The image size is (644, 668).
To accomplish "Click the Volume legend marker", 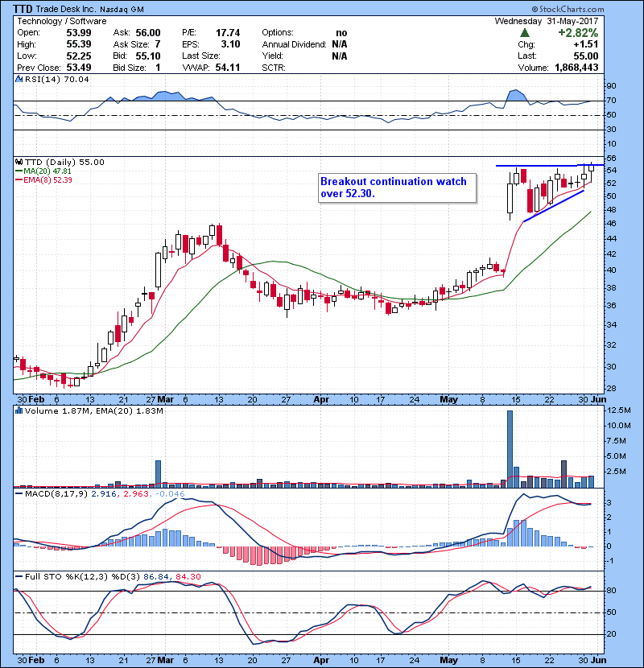I will pos(19,411).
